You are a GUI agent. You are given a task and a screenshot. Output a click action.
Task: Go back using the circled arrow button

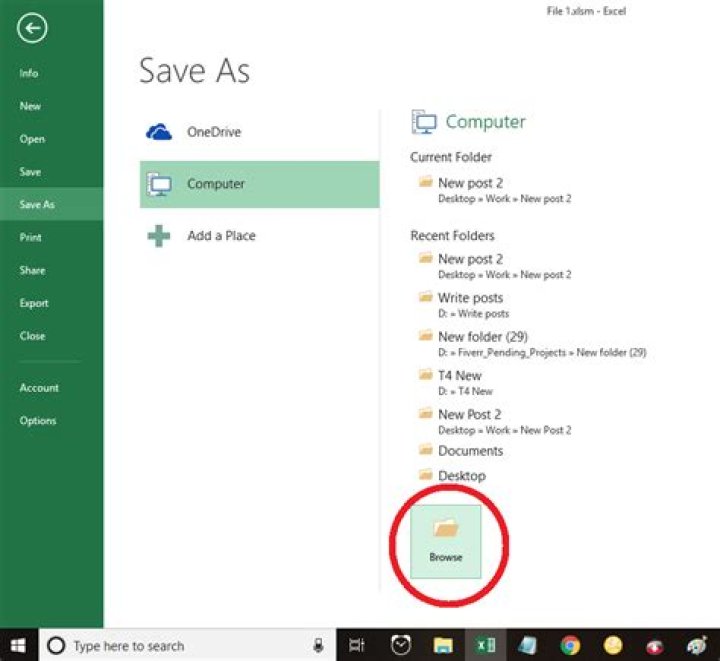(x=32, y=28)
